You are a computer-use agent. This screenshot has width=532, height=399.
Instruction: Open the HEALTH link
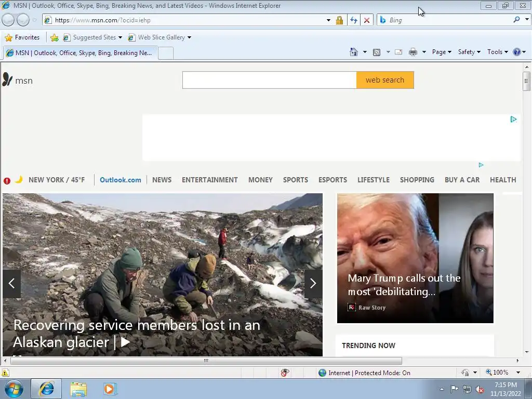pyautogui.click(x=503, y=180)
